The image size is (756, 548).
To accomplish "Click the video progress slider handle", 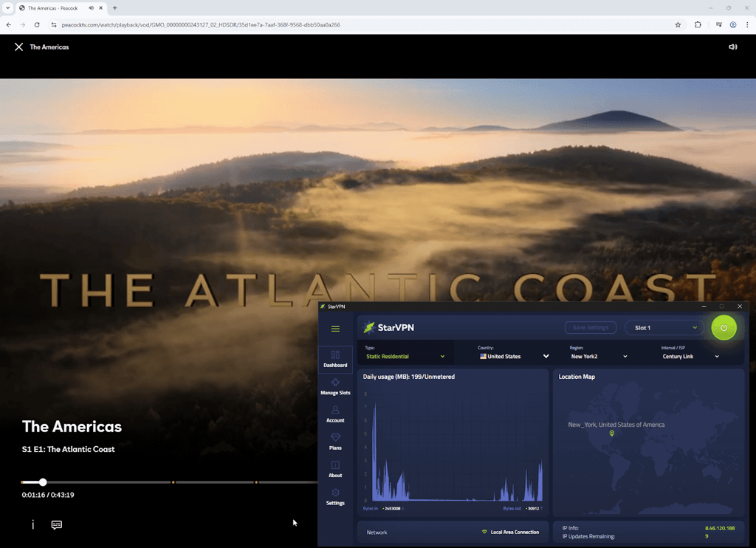I will tap(43, 482).
